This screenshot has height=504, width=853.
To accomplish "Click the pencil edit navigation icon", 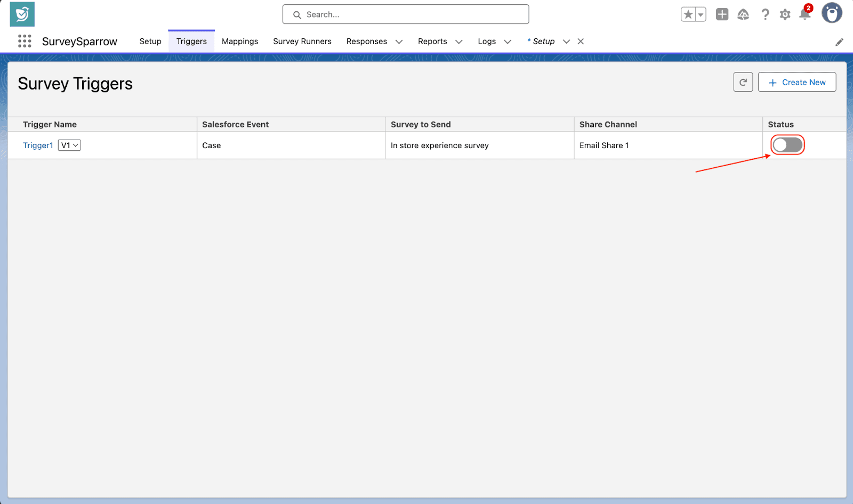I will [x=839, y=42].
